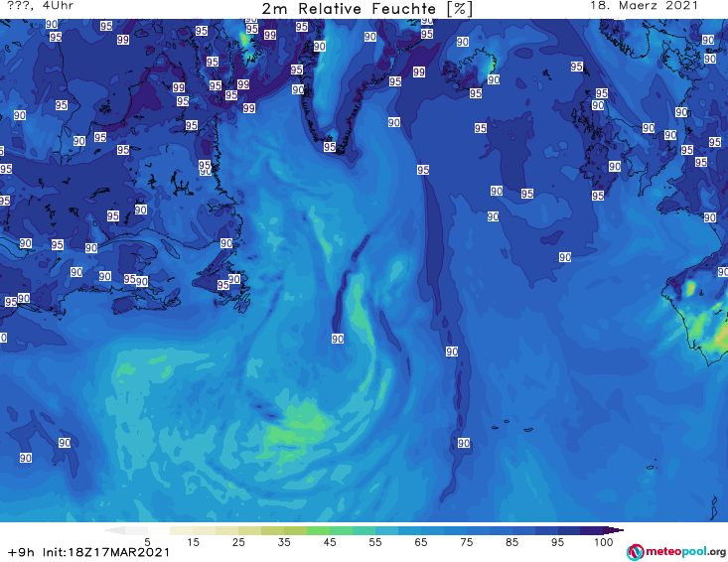Screen dimensions: 728x562
Task: Click the legend tick label '45'
Action: tap(330, 542)
